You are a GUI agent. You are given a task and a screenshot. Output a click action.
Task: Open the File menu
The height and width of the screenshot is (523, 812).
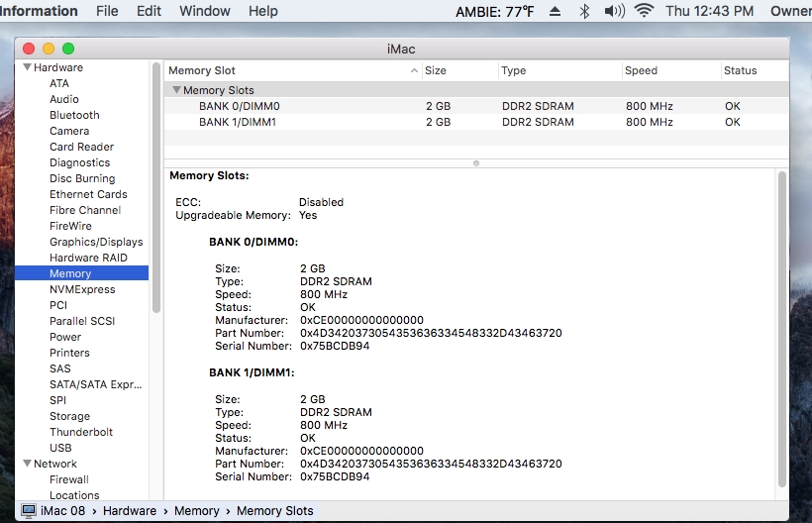107,11
